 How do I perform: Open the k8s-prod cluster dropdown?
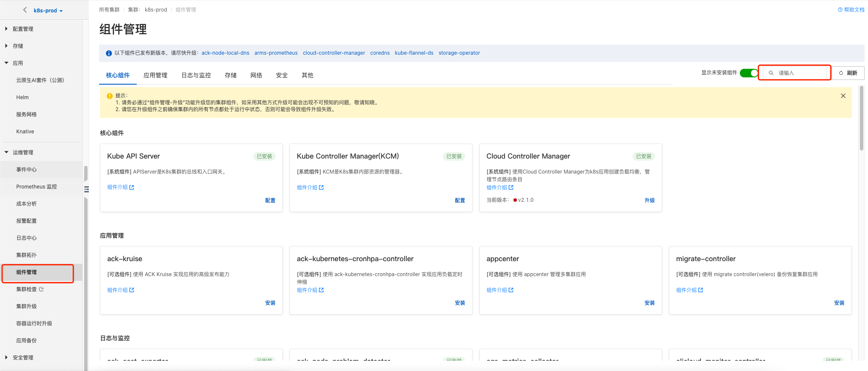coord(48,10)
